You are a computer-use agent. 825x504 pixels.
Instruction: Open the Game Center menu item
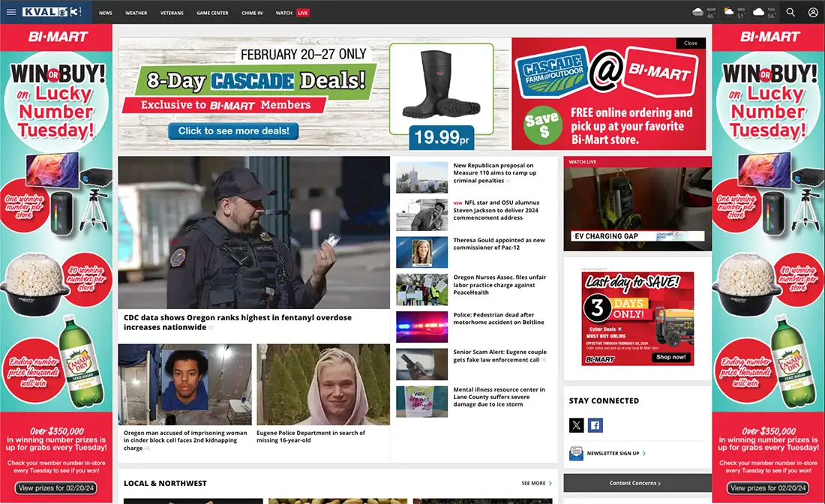point(212,13)
